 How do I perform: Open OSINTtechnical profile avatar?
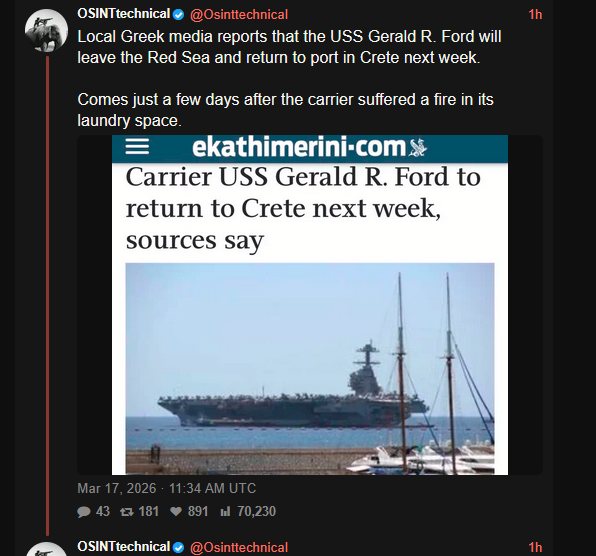point(46,30)
